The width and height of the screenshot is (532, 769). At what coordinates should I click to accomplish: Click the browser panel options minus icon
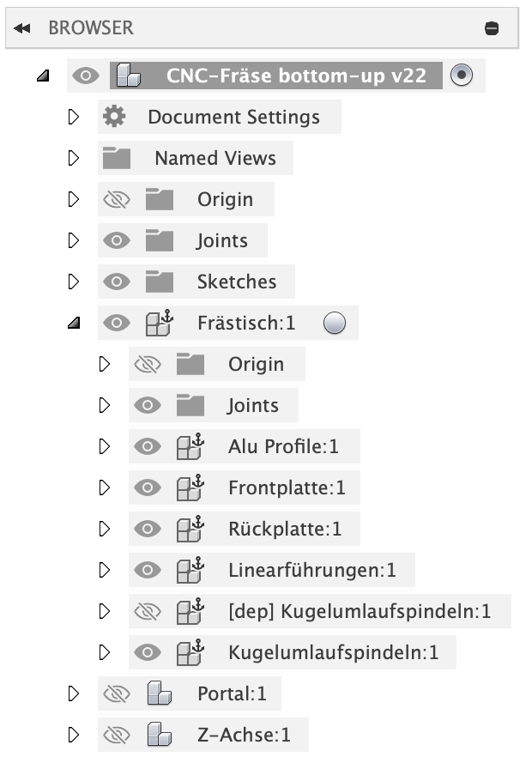click(x=492, y=28)
